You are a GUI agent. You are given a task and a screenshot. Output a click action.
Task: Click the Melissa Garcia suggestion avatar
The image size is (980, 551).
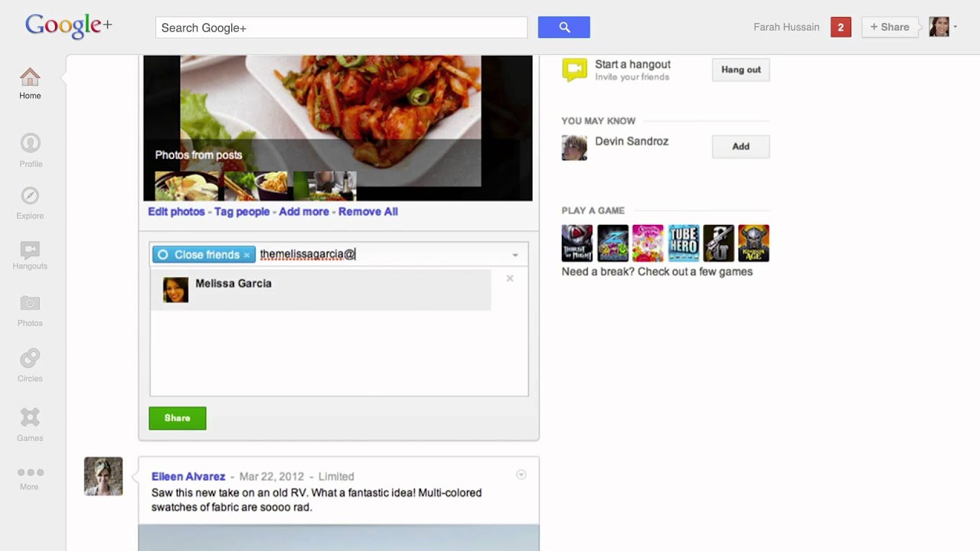[x=175, y=290]
